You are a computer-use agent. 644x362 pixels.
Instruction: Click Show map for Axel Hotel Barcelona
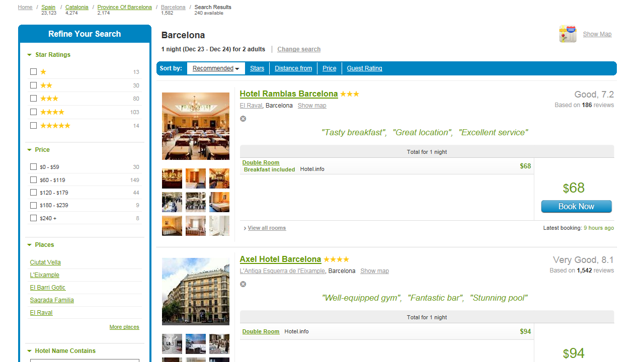click(374, 271)
